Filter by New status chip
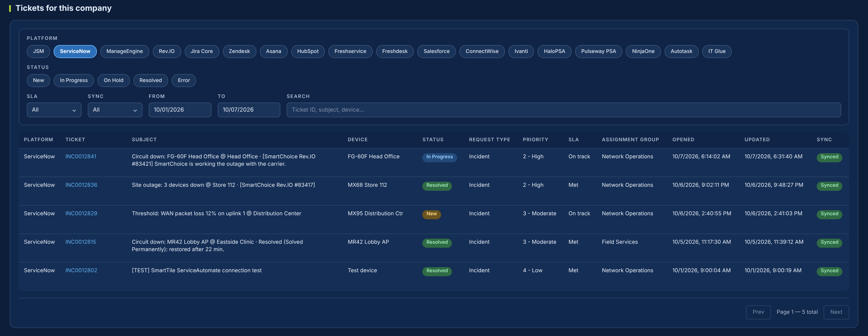This screenshot has width=868, height=336. pyautogui.click(x=38, y=80)
